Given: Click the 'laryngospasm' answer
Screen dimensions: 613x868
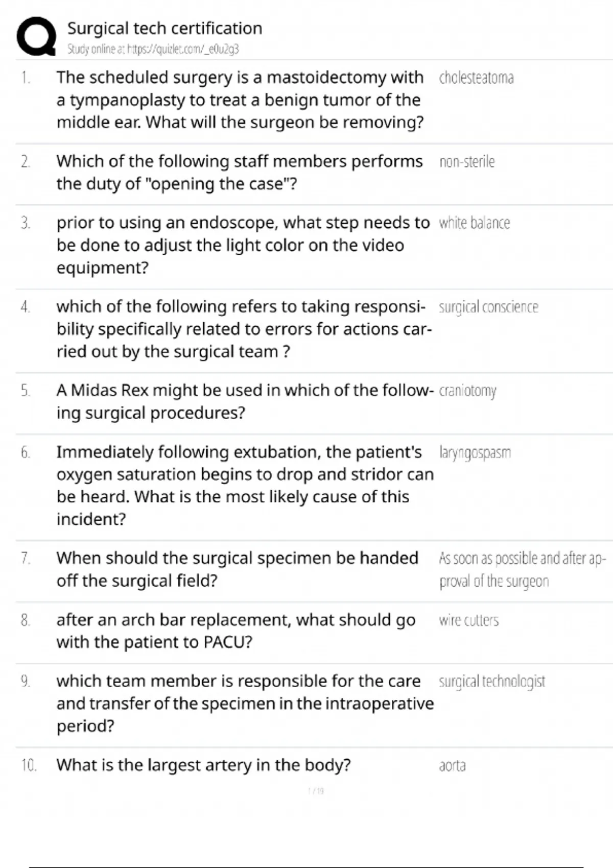Looking at the screenshot, I should click(x=475, y=453).
